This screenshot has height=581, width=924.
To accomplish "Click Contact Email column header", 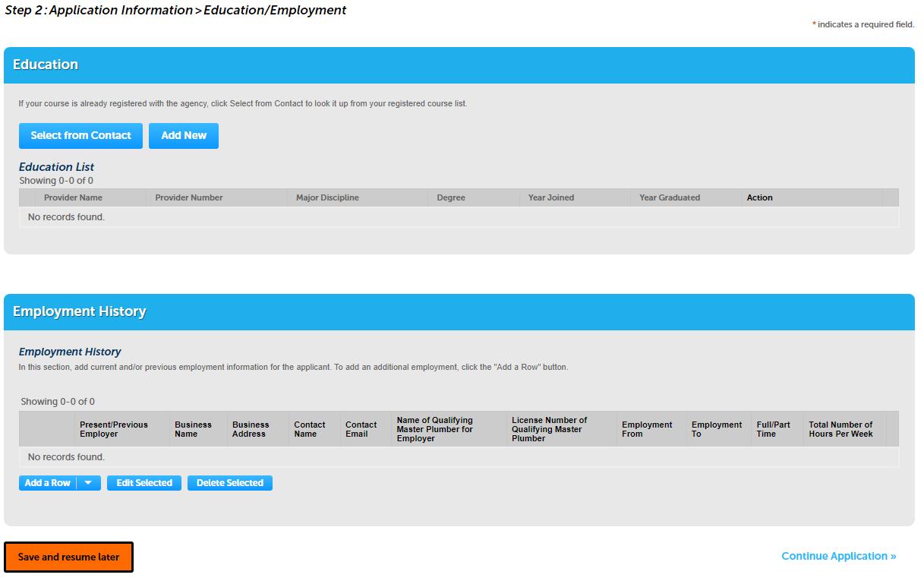I will click(361, 429).
